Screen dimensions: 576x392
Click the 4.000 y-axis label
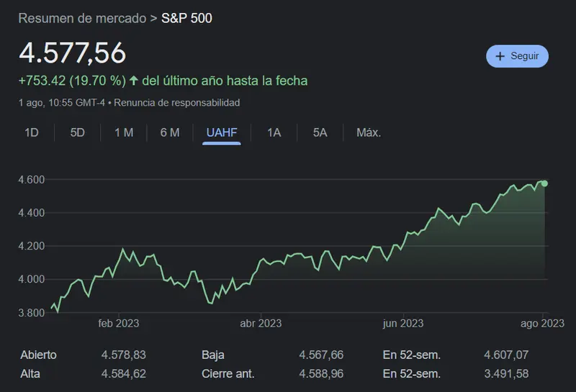point(32,279)
